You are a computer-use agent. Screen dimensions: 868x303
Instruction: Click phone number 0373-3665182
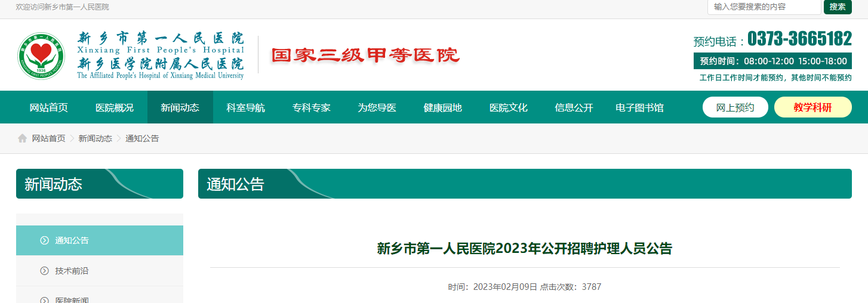pos(800,39)
